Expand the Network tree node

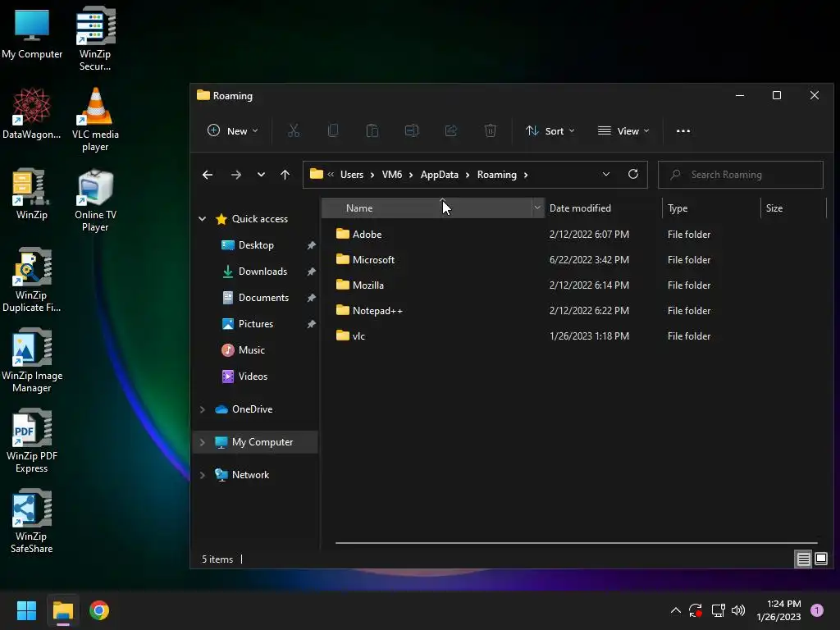point(203,475)
